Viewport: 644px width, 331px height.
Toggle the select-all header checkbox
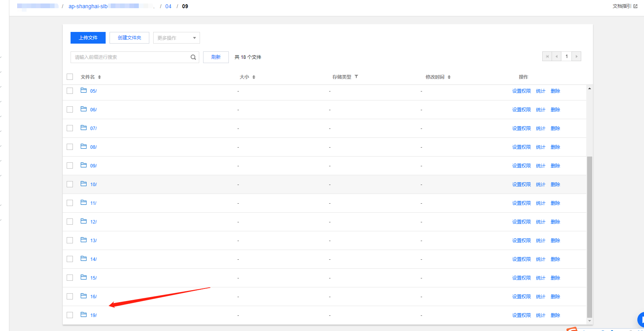[70, 77]
